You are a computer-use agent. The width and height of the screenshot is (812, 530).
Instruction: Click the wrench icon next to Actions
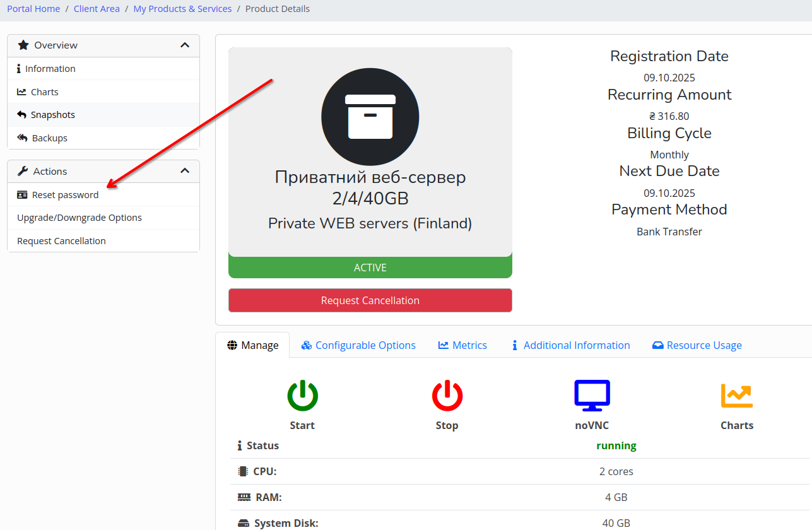(23, 170)
